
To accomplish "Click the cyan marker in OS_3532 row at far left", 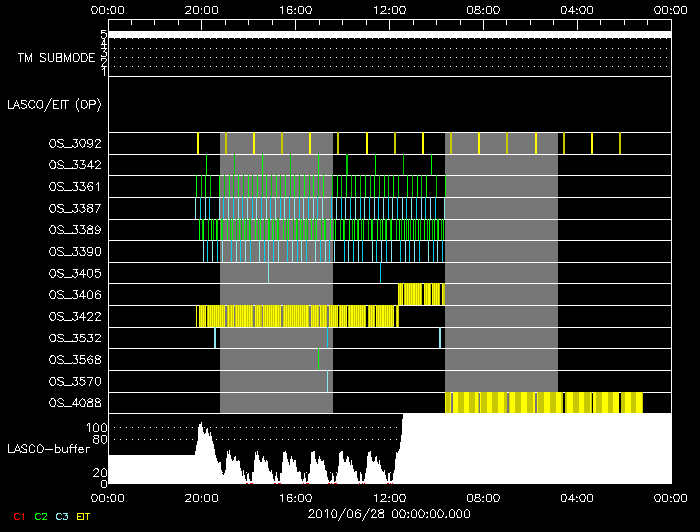I will [x=215, y=337].
